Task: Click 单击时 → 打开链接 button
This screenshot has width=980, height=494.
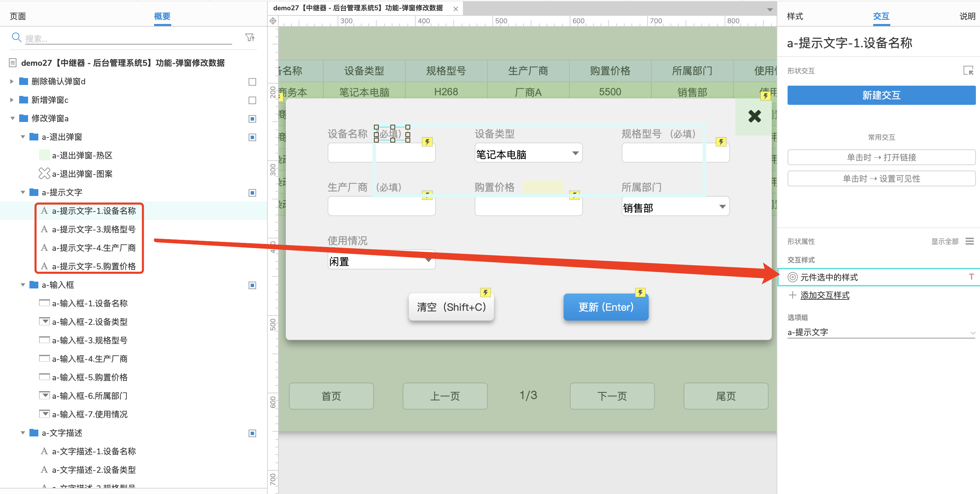Action: 881,157
